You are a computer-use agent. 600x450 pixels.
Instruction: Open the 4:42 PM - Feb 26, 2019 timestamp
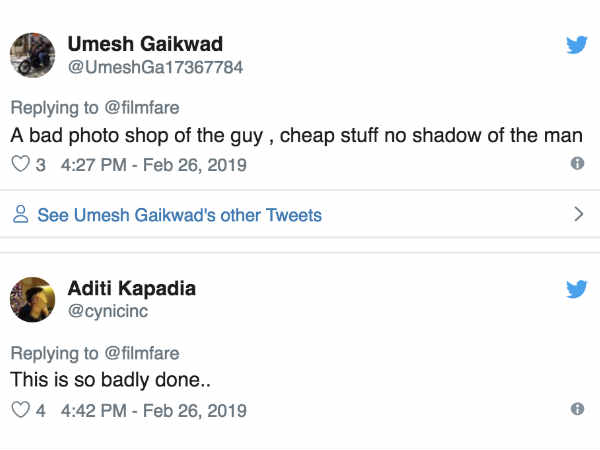(154, 410)
